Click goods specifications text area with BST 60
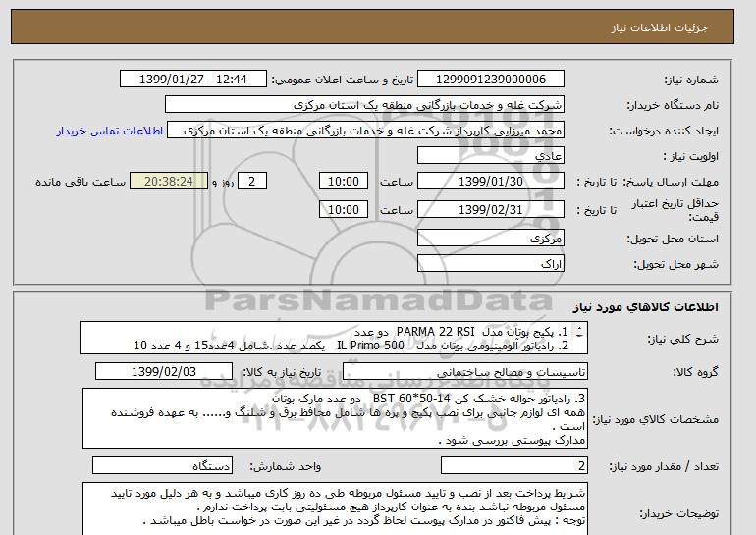Image resolution: width=756 pixels, height=535 pixels. pos(335,419)
